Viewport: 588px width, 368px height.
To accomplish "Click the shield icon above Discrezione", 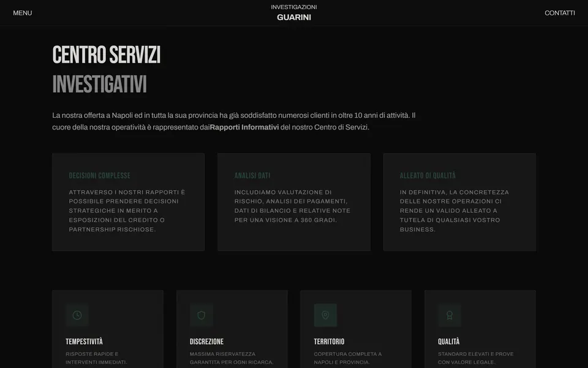I will click(x=202, y=315).
